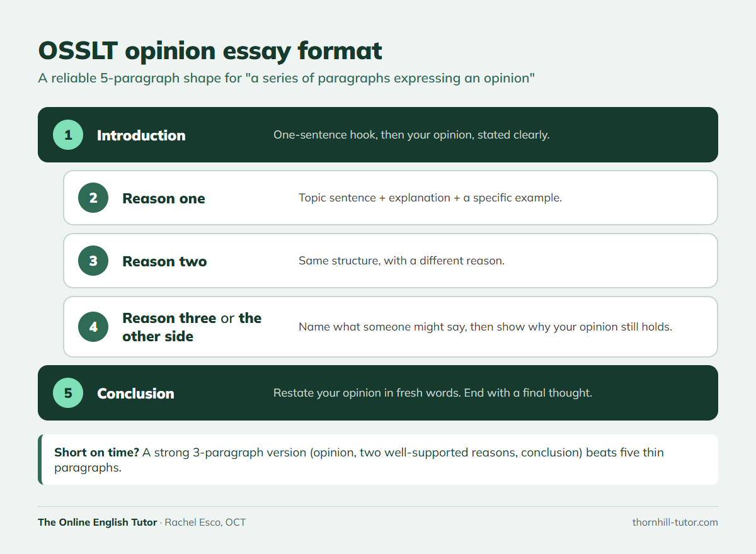Click "Name what someone might say" description
The width and height of the screenshot is (756, 554).
tap(485, 327)
